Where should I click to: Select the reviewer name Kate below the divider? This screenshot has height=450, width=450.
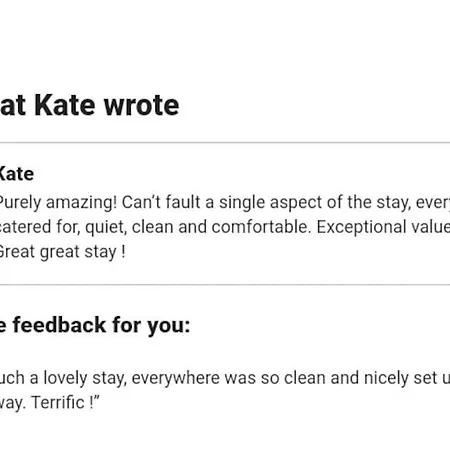(16, 174)
